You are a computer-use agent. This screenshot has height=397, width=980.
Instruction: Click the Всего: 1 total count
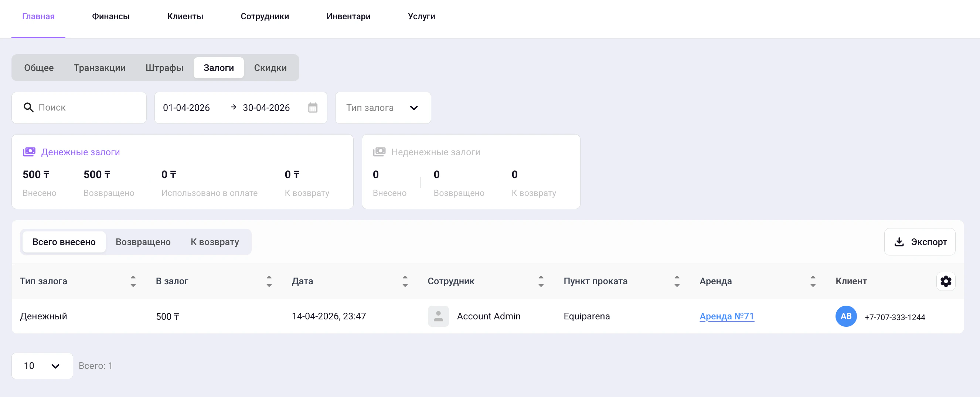95,366
